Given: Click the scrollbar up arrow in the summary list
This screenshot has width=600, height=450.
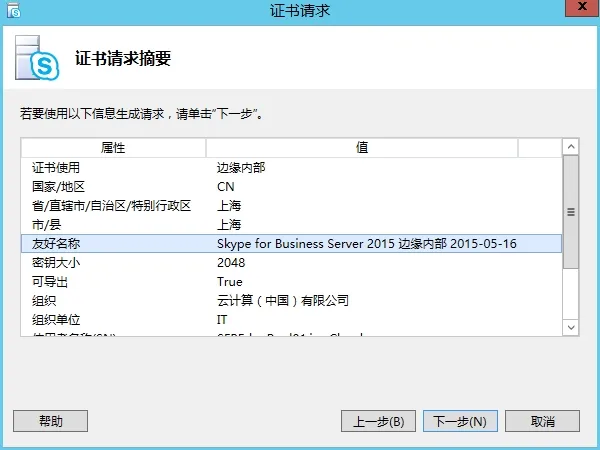Looking at the screenshot, I should pyautogui.click(x=571, y=147).
